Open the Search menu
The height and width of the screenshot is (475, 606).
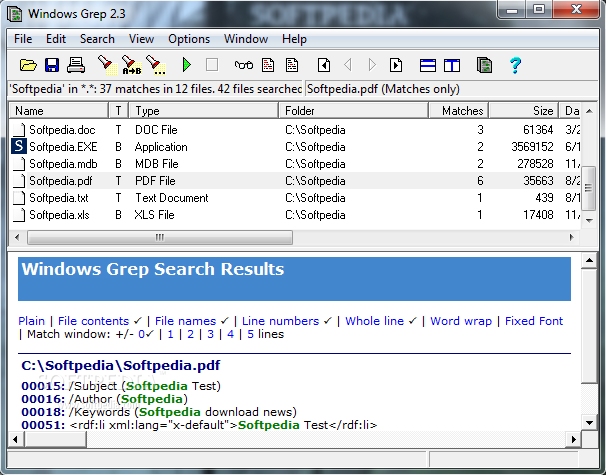(x=97, y=39)
